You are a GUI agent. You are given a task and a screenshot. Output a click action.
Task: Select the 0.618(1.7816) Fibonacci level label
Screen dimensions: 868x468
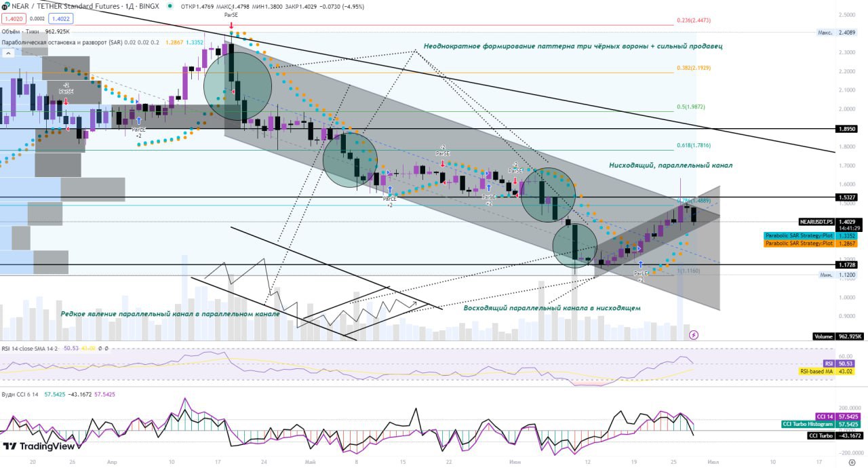(694, 146)
